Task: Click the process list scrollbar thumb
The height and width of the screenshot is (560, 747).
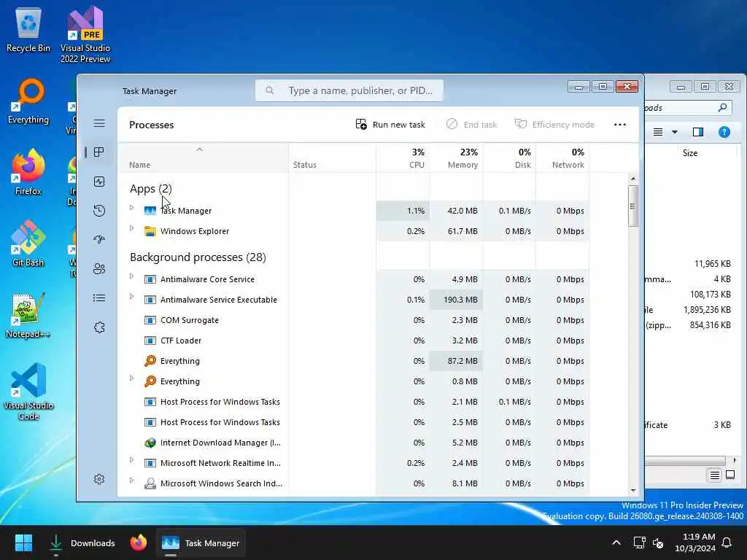Action: coord(632,206)
